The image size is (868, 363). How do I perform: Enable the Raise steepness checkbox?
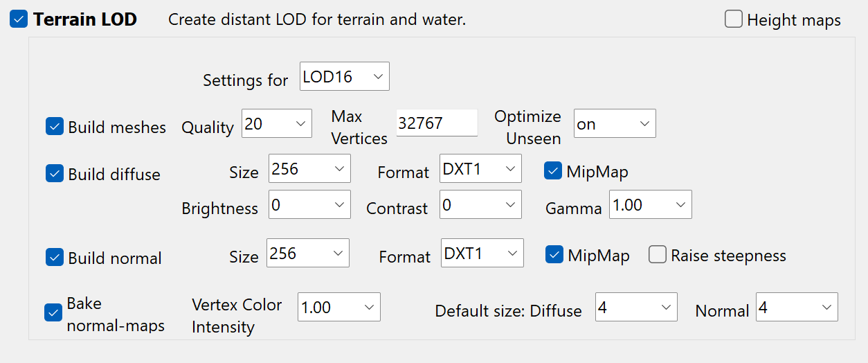658,255
